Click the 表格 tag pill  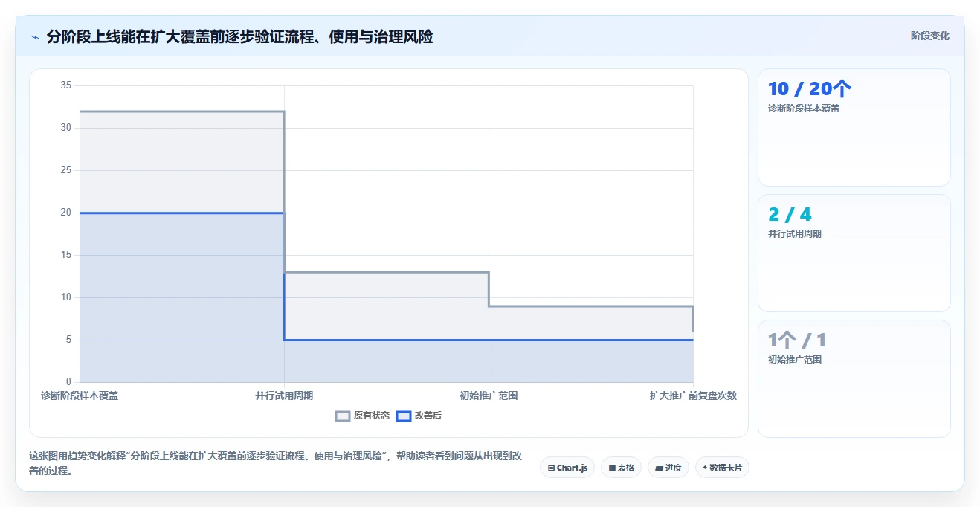coord(621,468)
